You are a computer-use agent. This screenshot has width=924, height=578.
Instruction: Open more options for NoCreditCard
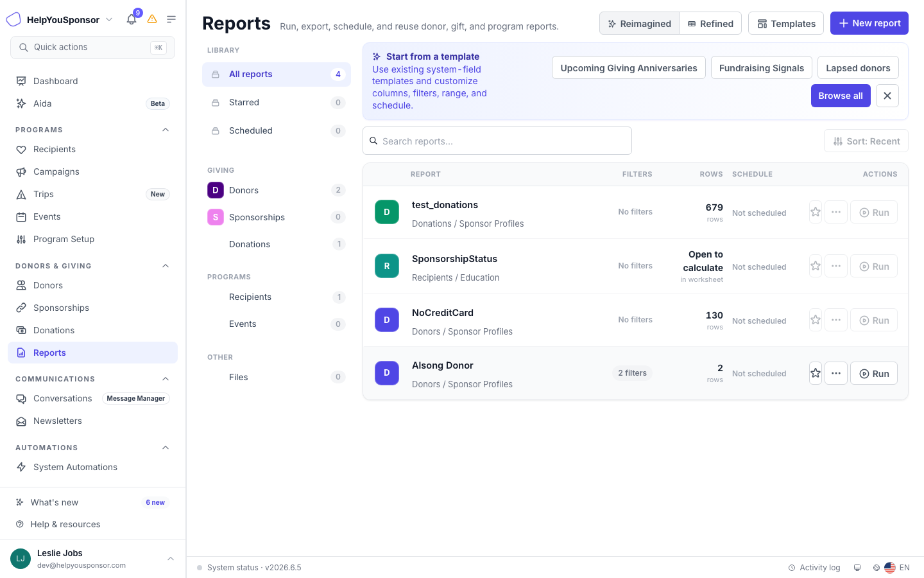pyautogui.click(x=836, y=320)
